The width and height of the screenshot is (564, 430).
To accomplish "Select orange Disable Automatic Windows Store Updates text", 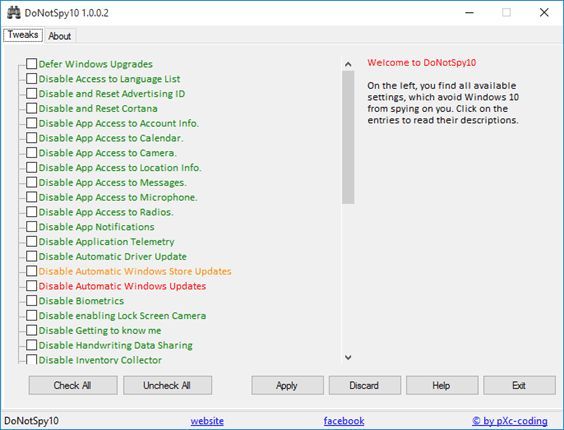I will tap(135, 271).
